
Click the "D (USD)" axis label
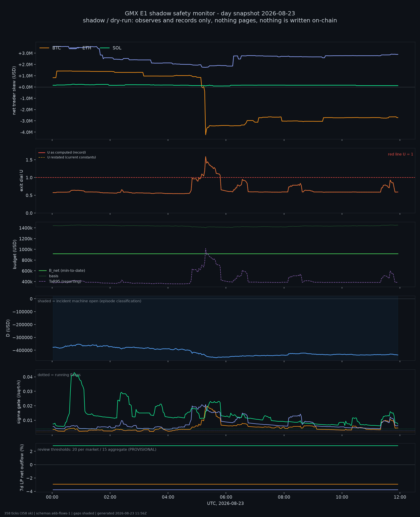pos(8,328)
